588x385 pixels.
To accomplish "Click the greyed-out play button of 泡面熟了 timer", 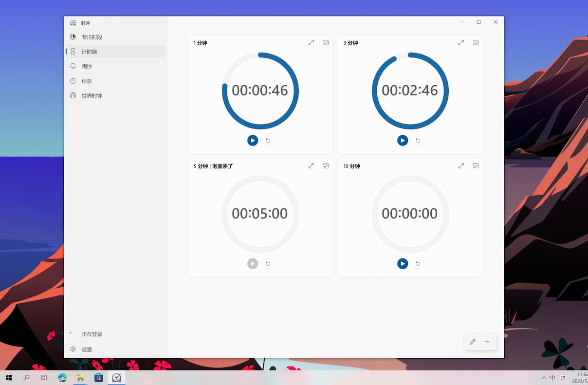I will (x=252, y=264).
